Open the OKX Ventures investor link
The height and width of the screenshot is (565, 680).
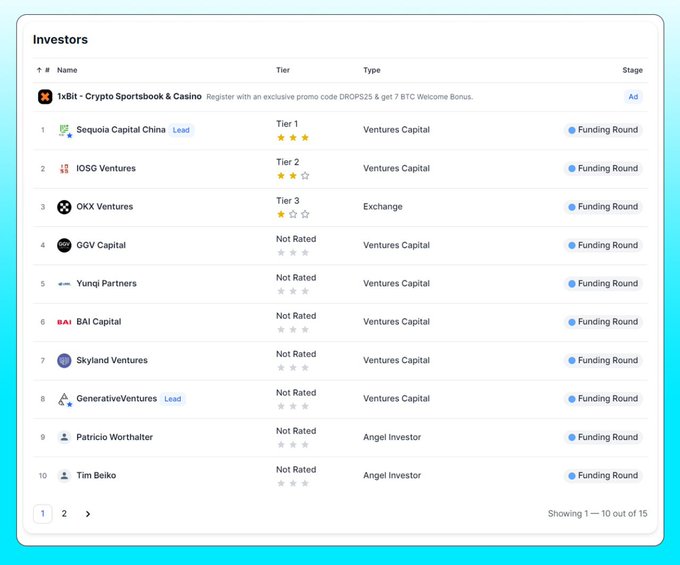coord(105,207)
